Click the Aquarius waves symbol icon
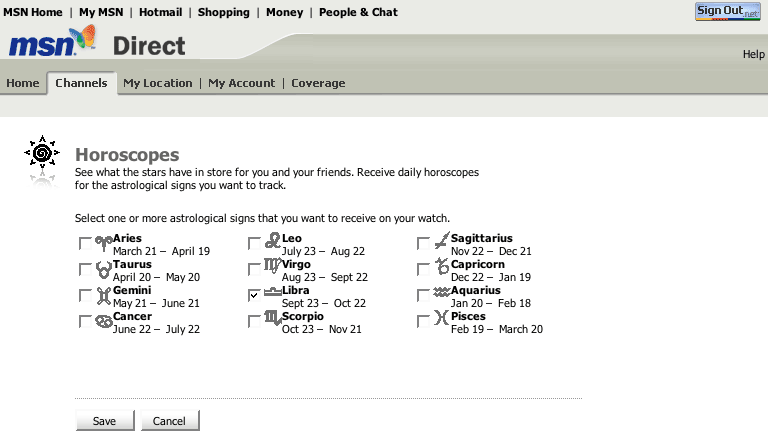The width and height of the screenshot is (768, 436). tap(441, 292)
